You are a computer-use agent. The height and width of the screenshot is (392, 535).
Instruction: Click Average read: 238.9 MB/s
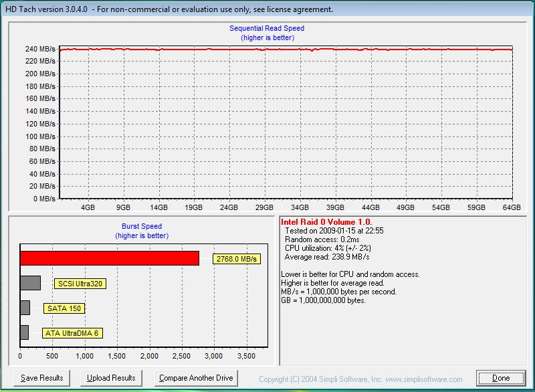(327, 257)
